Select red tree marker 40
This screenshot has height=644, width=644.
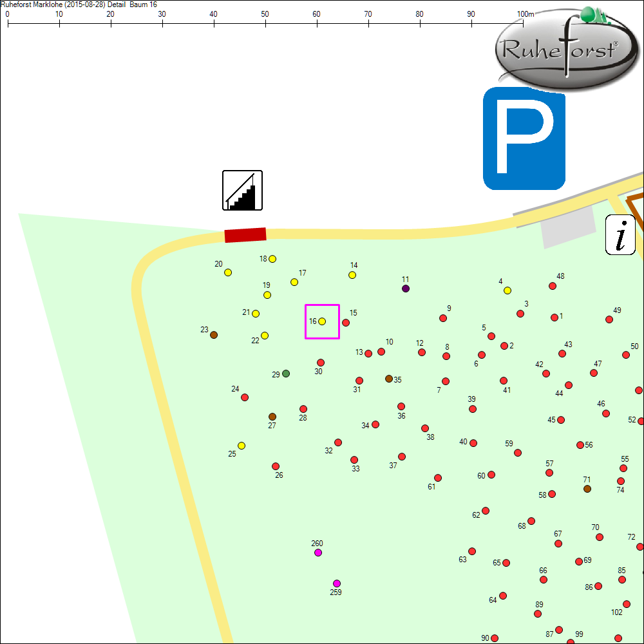[x=473, y=443]
